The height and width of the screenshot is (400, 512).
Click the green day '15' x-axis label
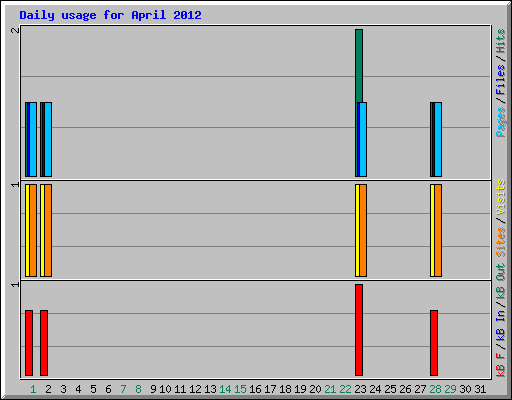pyautogui.click(x=240, y=389)
